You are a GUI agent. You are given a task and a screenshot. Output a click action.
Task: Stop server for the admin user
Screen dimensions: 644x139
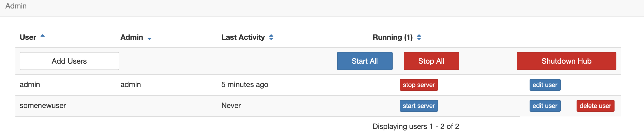pyautogui.click(x=419, y=85)
